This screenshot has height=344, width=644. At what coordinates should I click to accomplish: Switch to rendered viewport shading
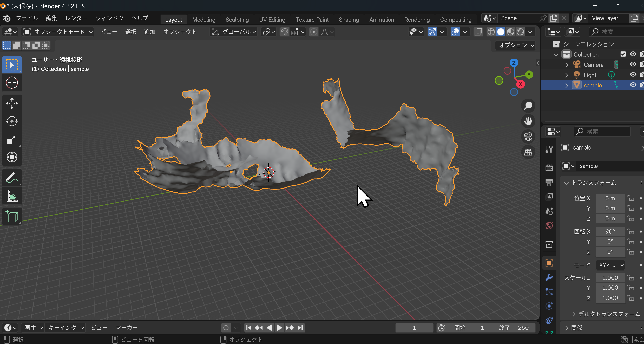pos(520,32)
